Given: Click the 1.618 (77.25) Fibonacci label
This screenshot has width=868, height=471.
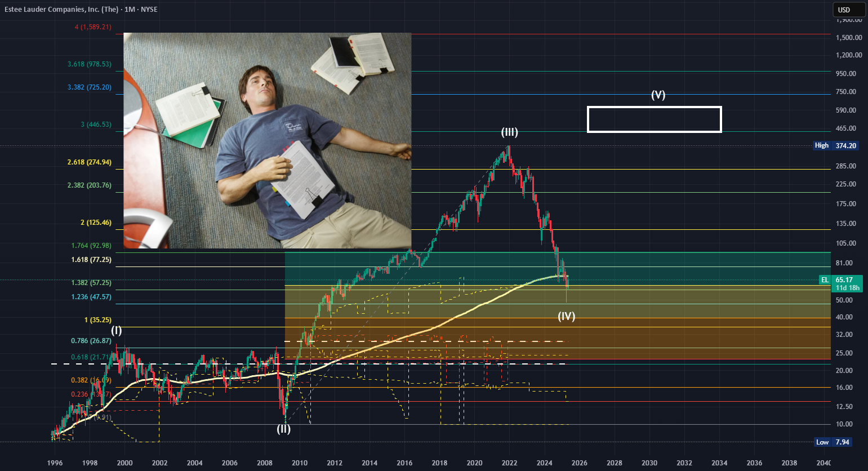Looking at the screenshot, I should pos(91,260).
